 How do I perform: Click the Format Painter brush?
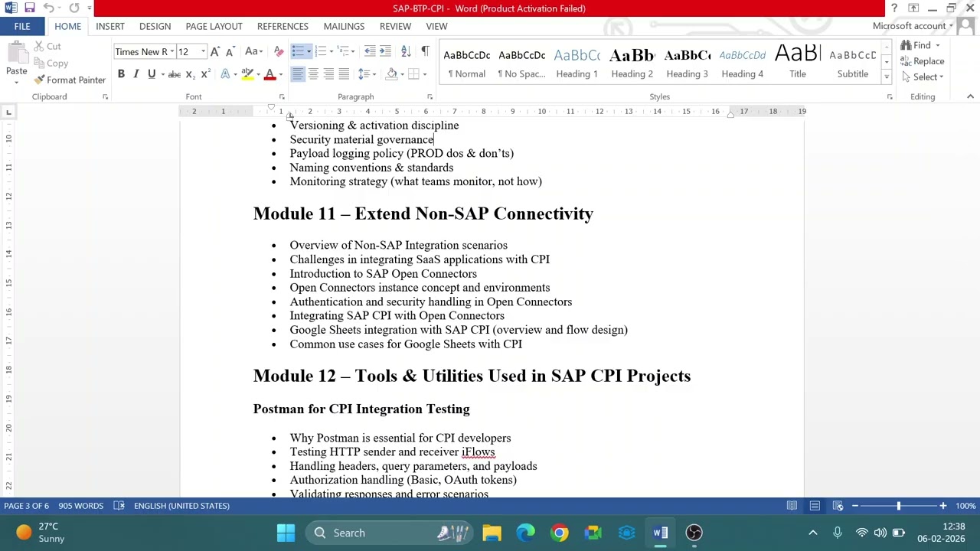(x=70, y=80)
